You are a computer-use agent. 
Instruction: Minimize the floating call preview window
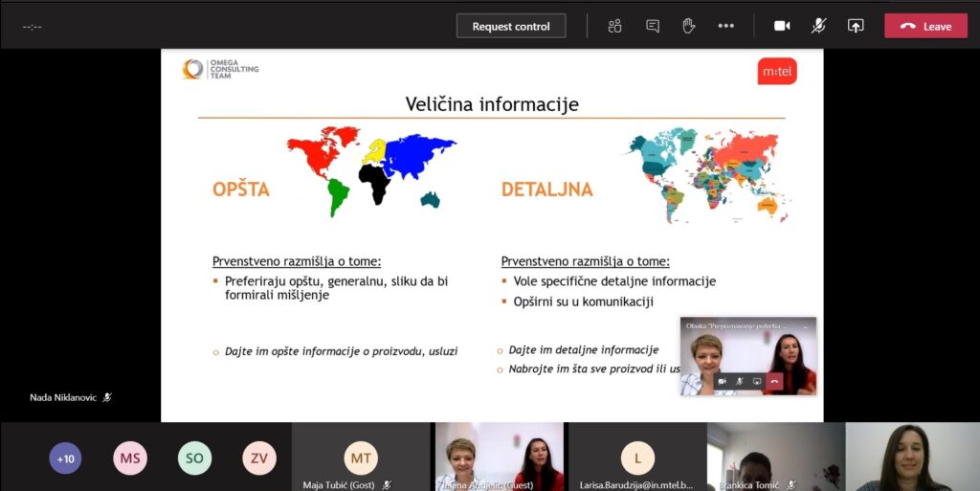coord(804,326)
